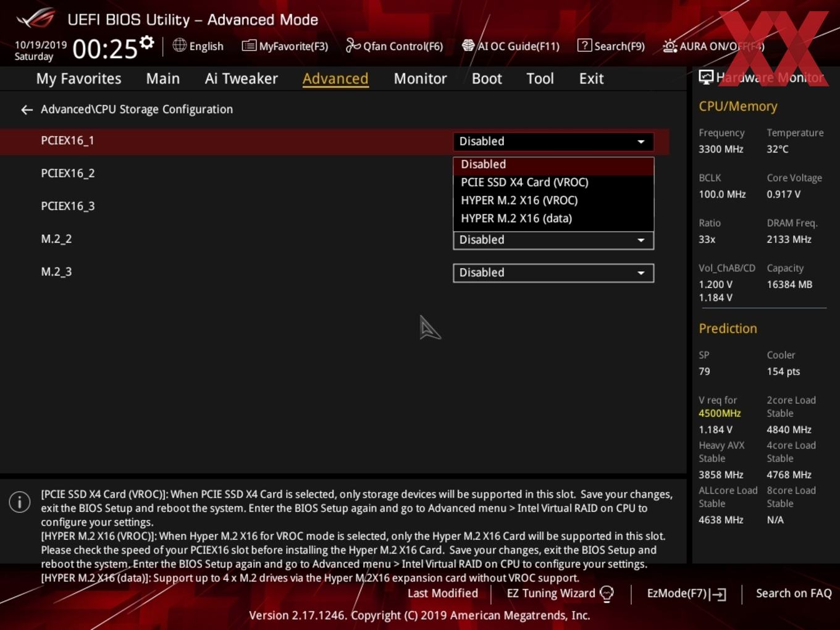Select the PCIEX16_1 setting row

(334, 141)
